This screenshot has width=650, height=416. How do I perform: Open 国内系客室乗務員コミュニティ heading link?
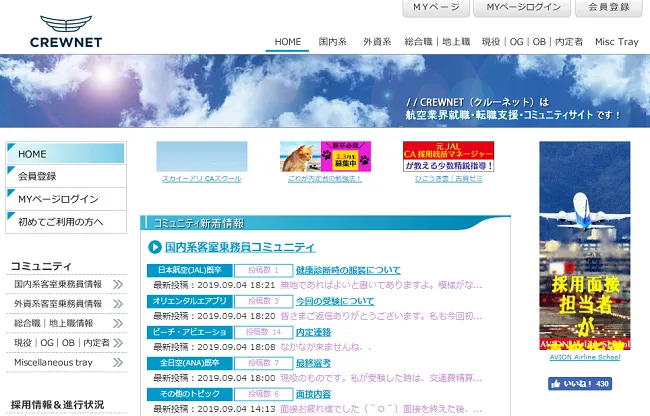(240, 247)
